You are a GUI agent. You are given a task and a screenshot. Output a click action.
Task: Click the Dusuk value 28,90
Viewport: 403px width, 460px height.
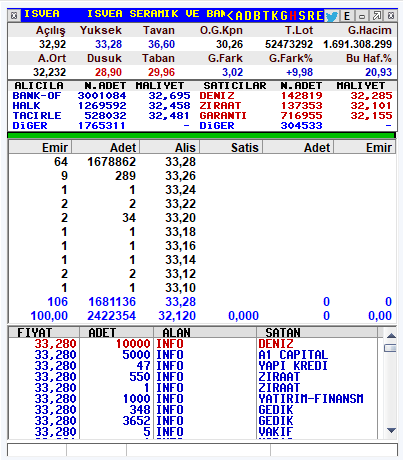[108, 72]
